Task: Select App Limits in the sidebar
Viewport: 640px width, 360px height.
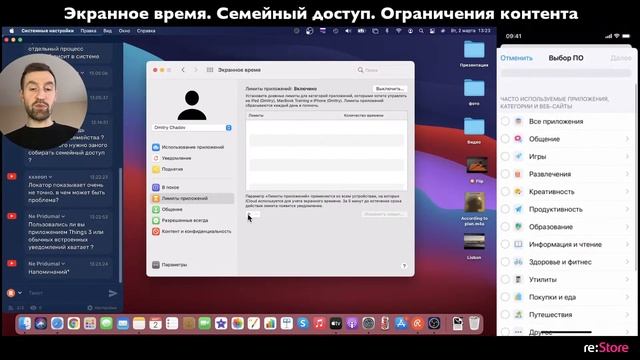Action: 192,198
